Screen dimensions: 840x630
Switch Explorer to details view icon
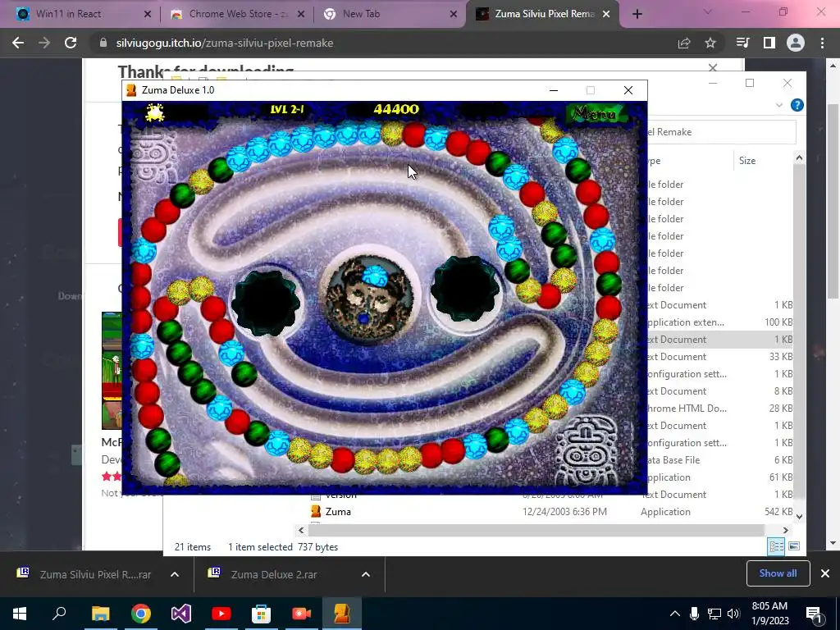(x=776, y=546)
